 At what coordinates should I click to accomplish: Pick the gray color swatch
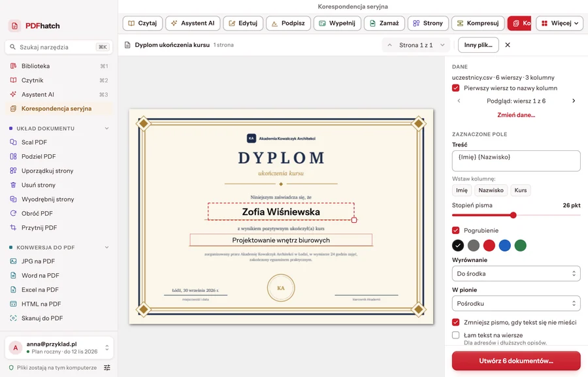click(x=474, y=246)
